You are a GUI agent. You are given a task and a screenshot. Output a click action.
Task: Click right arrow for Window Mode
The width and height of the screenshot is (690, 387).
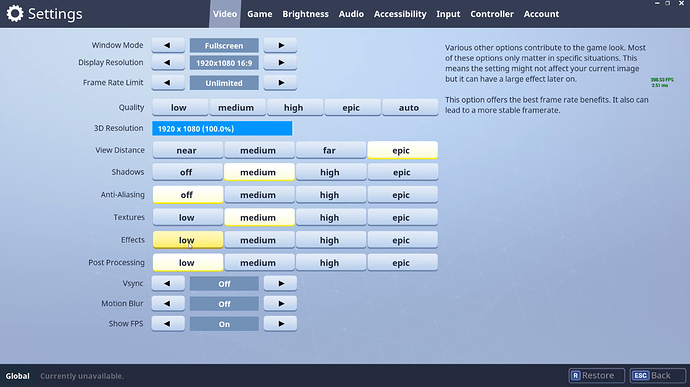(x=280, y=45)
